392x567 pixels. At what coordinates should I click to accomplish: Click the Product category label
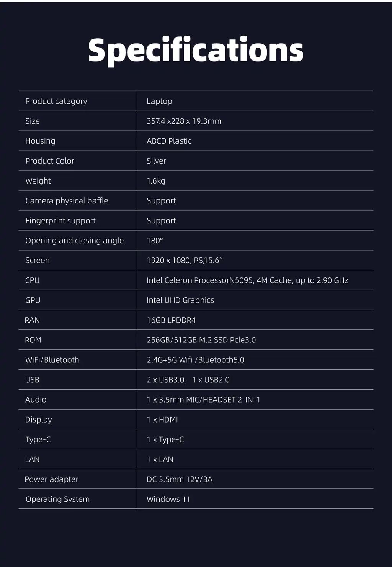tap(56, 101)
